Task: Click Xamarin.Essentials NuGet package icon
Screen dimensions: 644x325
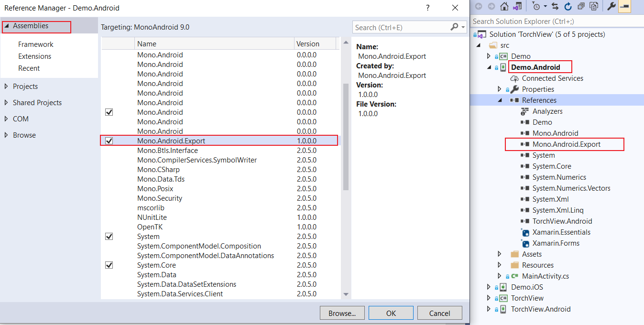Action: (525, 232)
